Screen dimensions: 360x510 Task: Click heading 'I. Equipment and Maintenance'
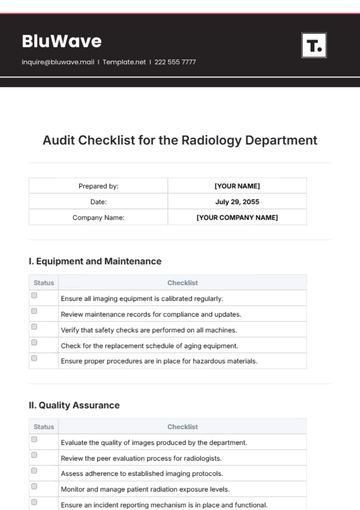[x=95, y=261]
